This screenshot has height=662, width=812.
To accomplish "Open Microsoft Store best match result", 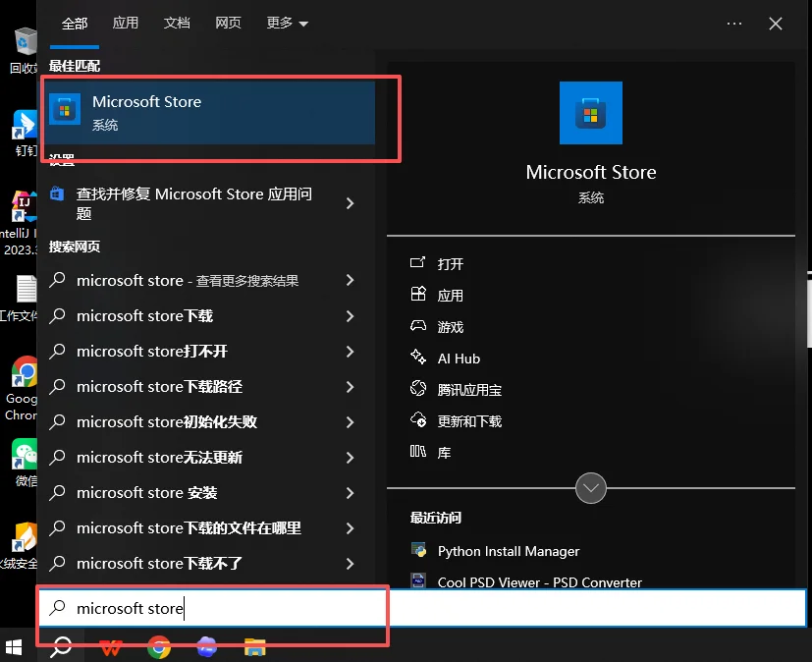I will (211, 113).
